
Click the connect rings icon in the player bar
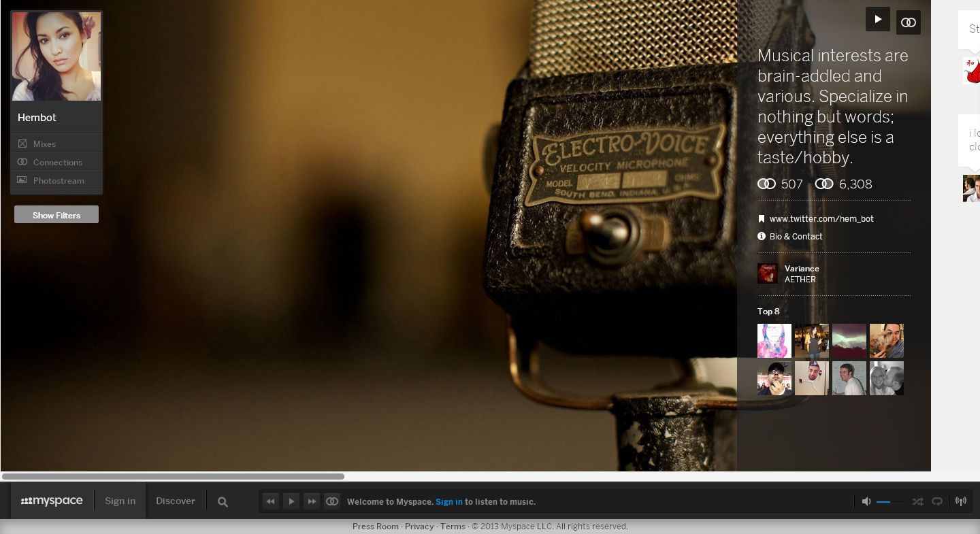coord(332,501)
